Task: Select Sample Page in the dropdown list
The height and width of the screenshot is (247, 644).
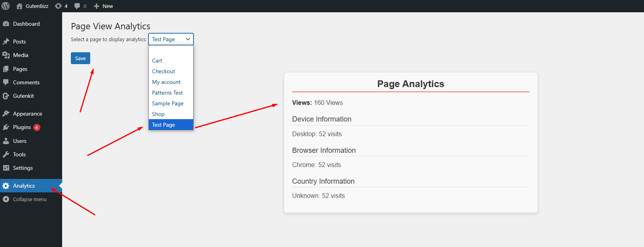Action: click(168, 103)
